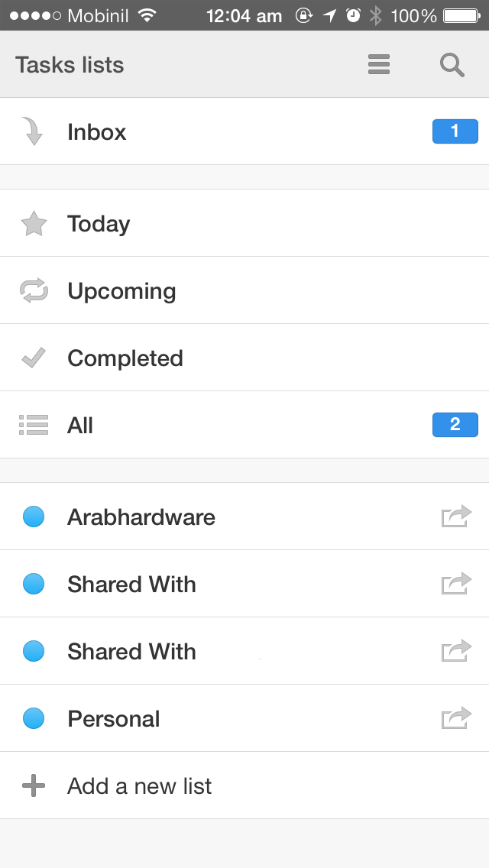This screenshot has width=489, height=868.
Task: Open the hamburger menu icon
Action: [x=379, y=64]
